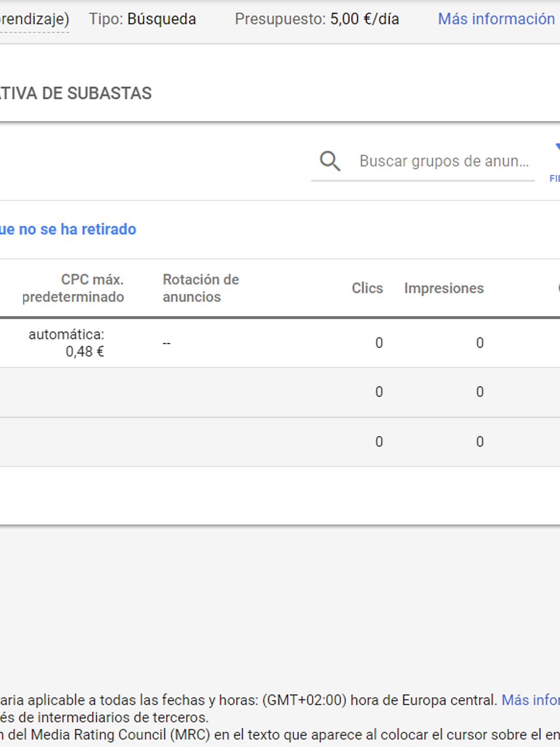
Task: Sort by "Rotación de anuncios" column header
Action: [201, 288]
